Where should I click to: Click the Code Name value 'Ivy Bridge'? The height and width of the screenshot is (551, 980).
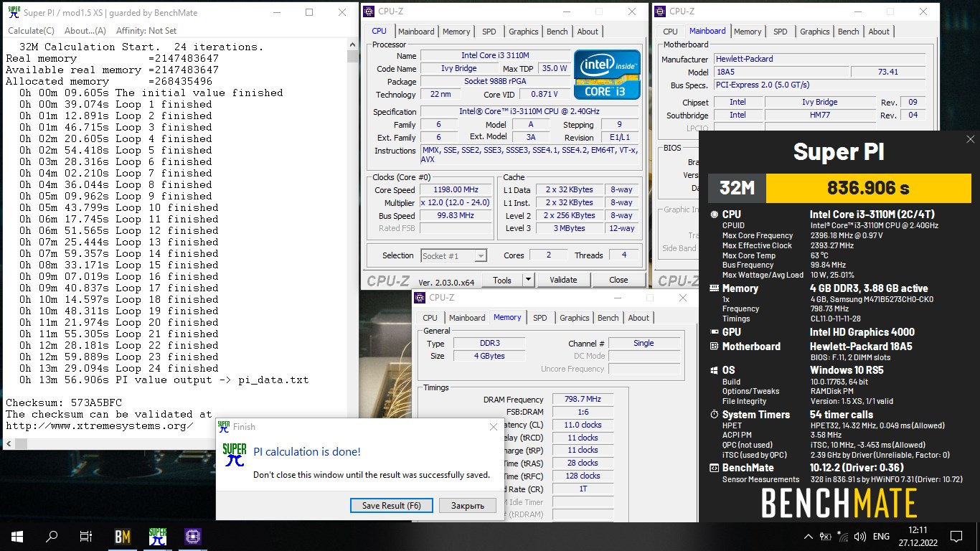tap(458, 69)
